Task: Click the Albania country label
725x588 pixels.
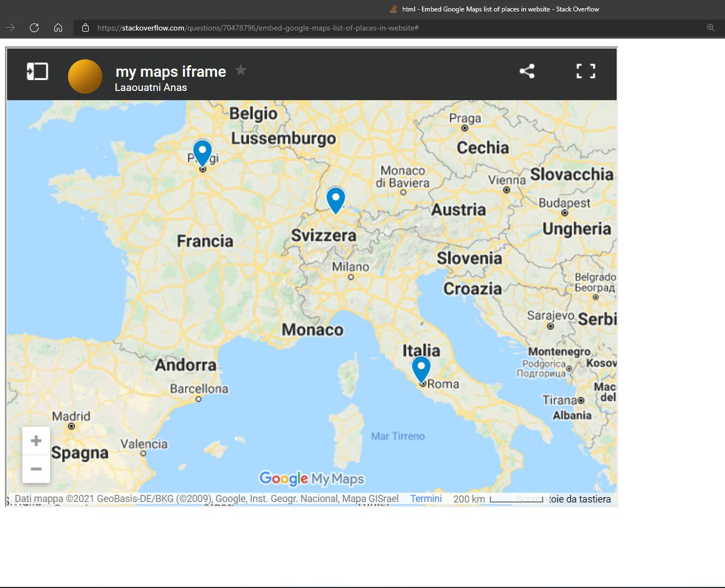Action: coord(572,415)
